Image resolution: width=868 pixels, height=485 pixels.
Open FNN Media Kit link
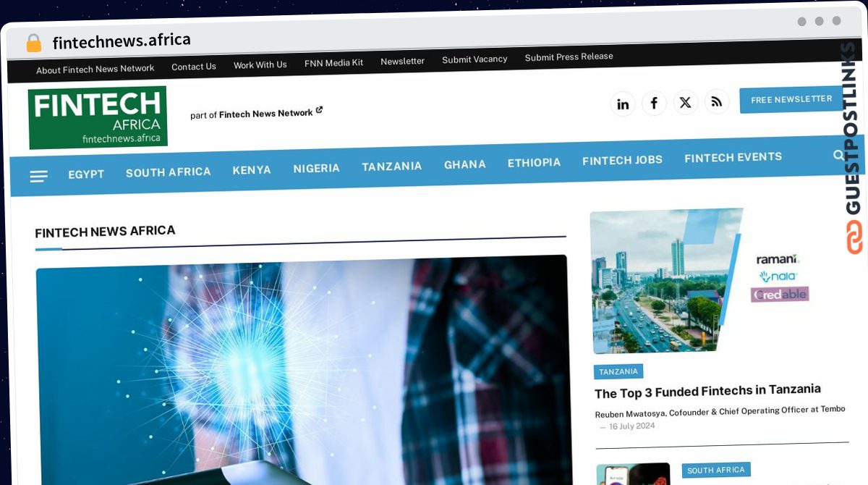(333, 63)
